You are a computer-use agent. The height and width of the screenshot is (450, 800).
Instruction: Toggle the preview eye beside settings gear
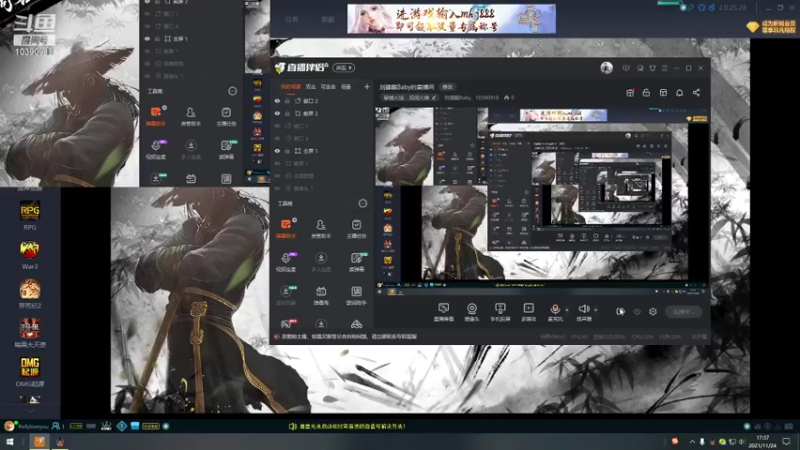tap(637, 311)
